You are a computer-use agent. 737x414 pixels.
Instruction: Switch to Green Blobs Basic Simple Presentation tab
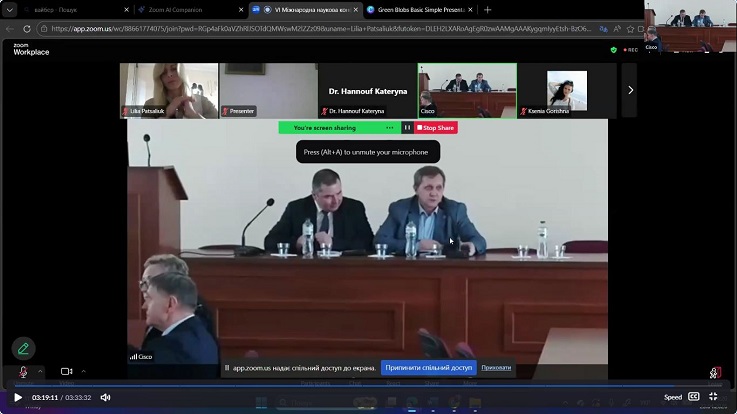click(418, 9)
